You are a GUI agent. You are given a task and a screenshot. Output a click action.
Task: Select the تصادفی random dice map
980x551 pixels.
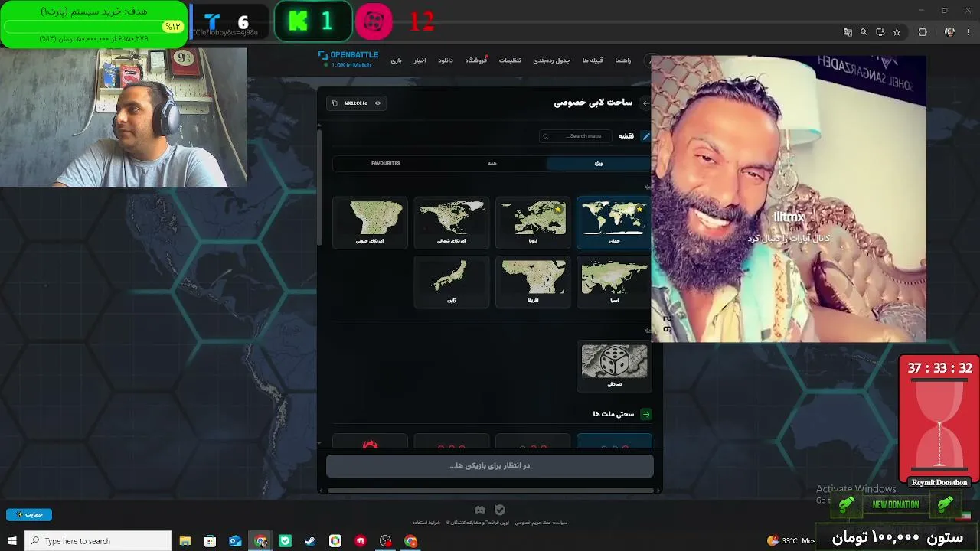[614, 366]
